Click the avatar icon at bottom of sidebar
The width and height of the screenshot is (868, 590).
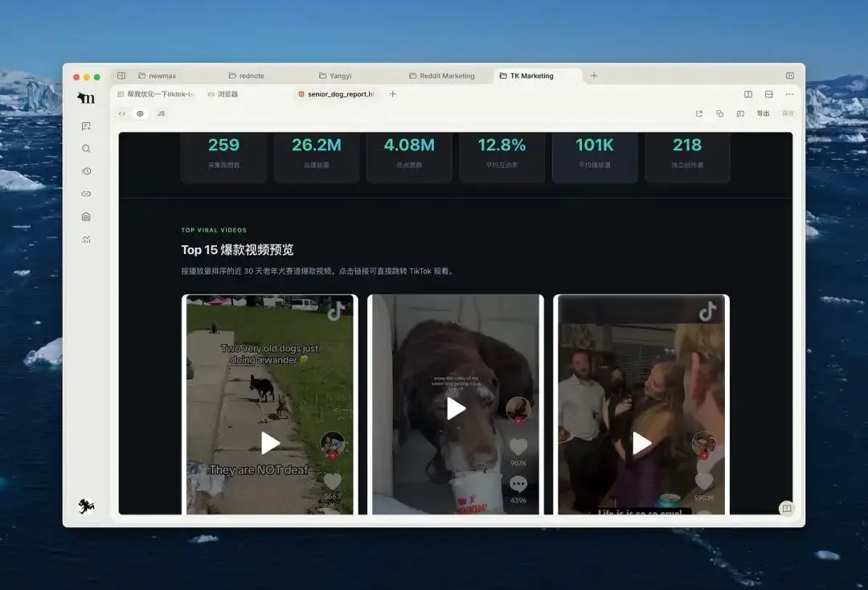(86, 506)
